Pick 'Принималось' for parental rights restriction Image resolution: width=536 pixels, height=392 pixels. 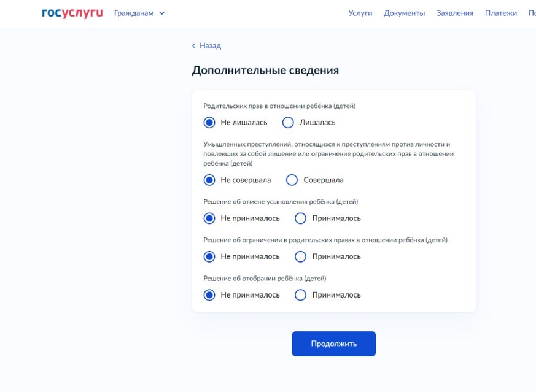(300, 256)
